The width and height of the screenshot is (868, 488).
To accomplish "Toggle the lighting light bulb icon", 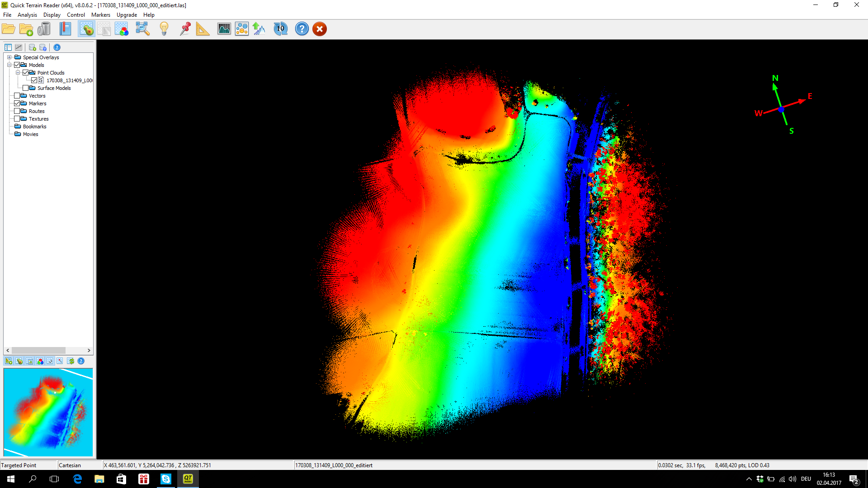I will tap(164, 29).
